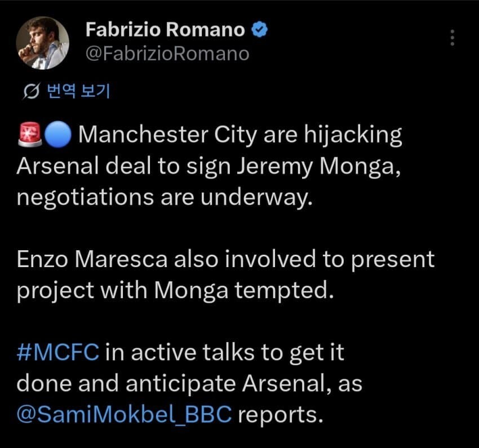Click the text 'in active talks to get it'
479x448 pixels.
[225, 352]
